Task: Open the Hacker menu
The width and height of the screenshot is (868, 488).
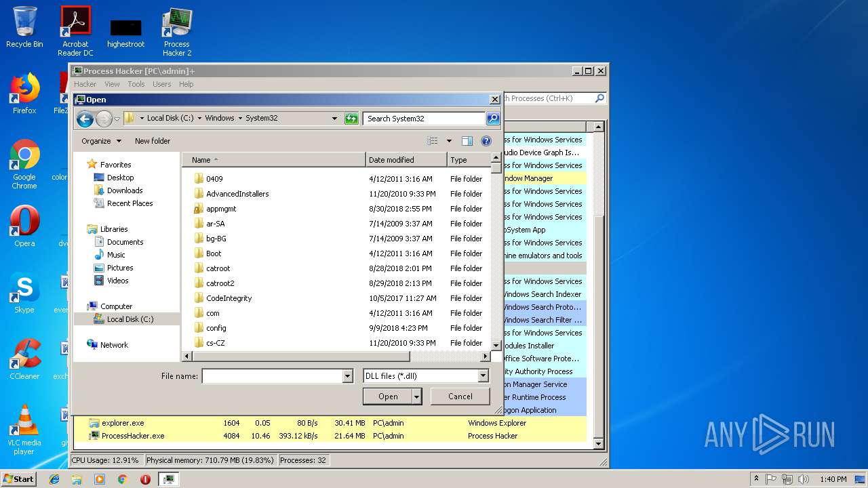Action: pos(85,84)
